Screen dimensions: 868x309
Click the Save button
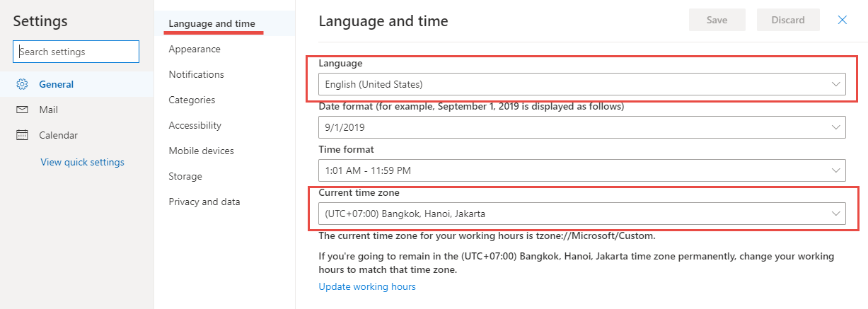point(717,20)
